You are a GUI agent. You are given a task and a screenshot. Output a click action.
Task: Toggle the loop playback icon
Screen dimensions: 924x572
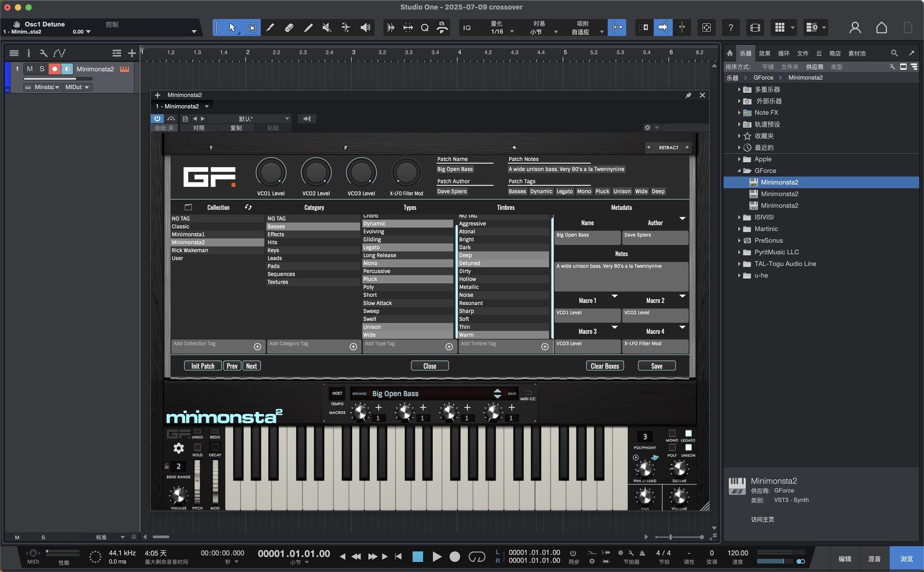tap(476, 557)
